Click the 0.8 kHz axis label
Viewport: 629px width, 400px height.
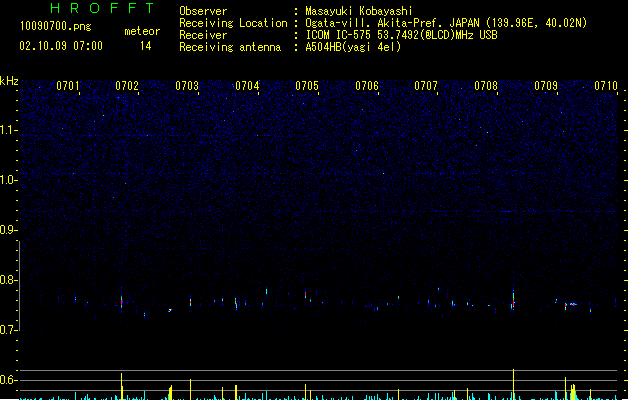point(8,280)
